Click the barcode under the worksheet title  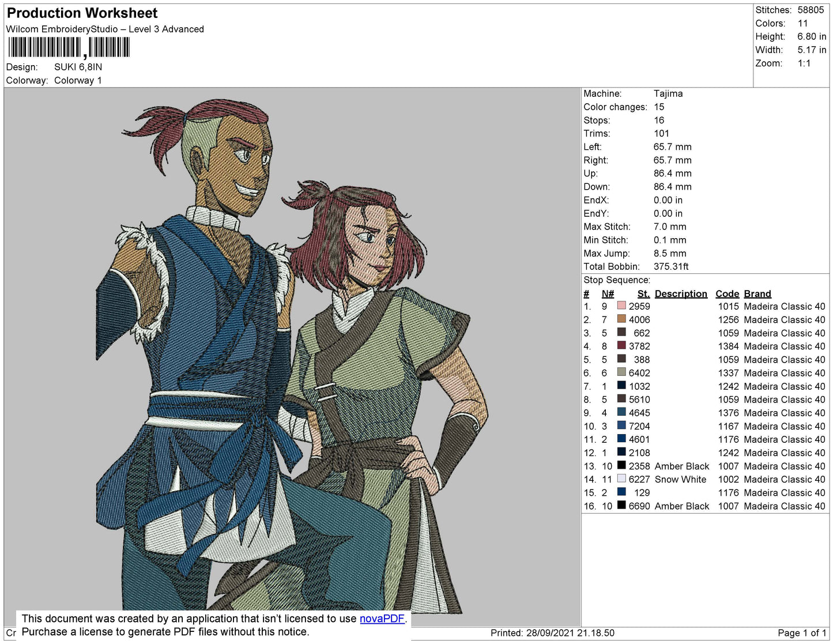click(68, 47)
